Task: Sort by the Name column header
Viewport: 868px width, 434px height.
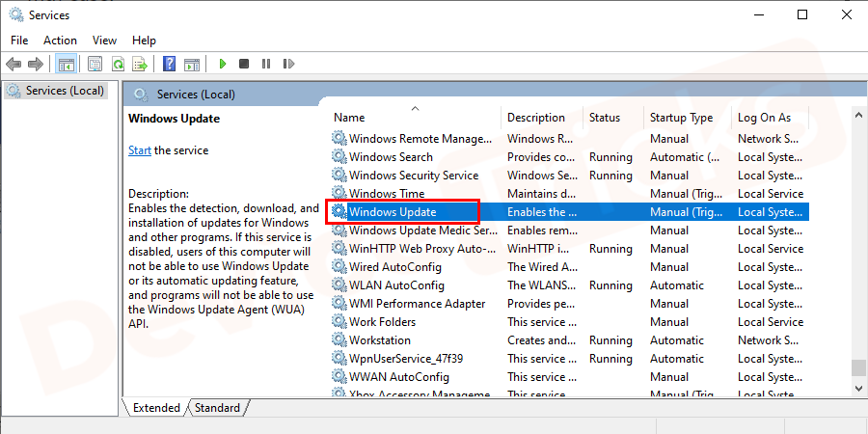Action: coord(349,118)
